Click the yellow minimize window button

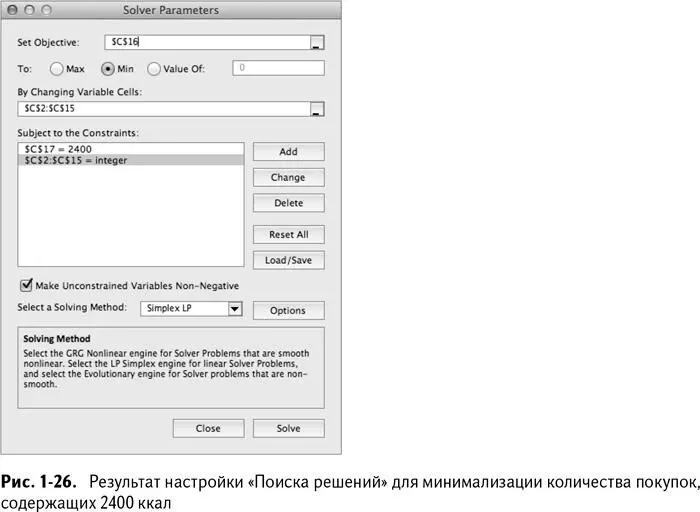pyautogui.click(x=29, y=10)
